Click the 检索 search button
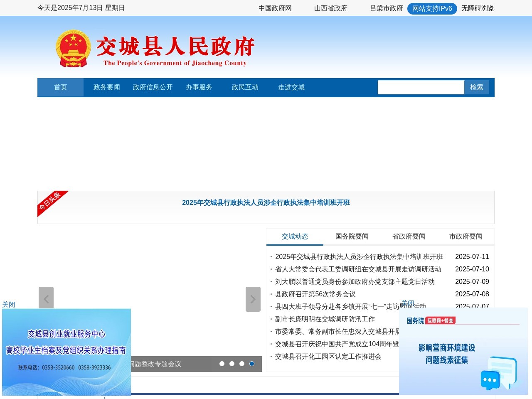 tap(477, 87)
